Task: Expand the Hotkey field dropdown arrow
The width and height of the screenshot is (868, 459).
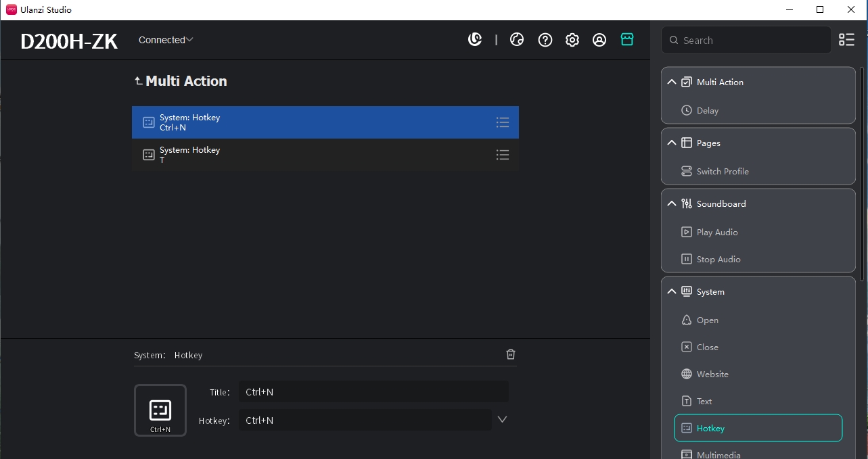Action: [x=502, y=420]
